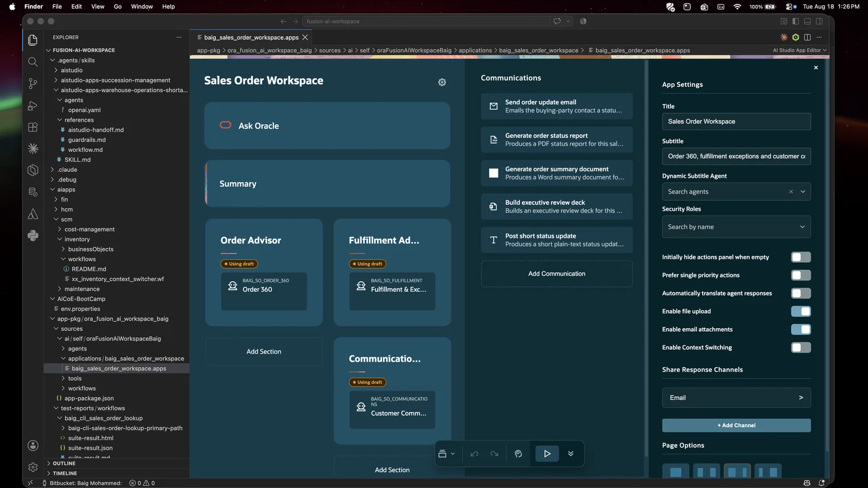Click the split editor icon
Viewport: 868px width, 488px height.
pyautogui.click(x=807, y=37)
